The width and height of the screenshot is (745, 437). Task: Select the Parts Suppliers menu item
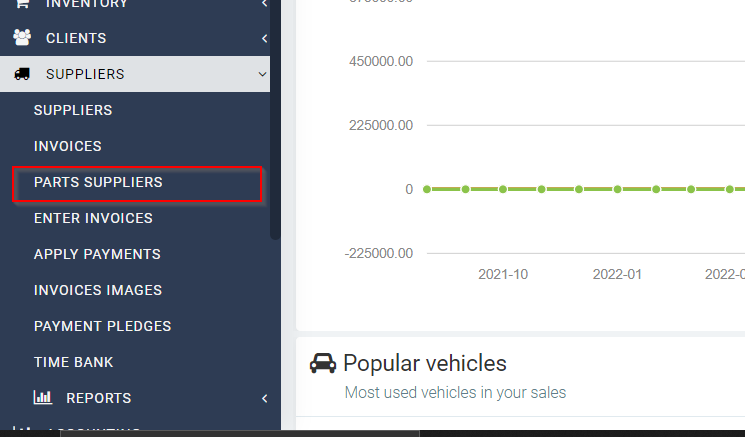(98, 182)
